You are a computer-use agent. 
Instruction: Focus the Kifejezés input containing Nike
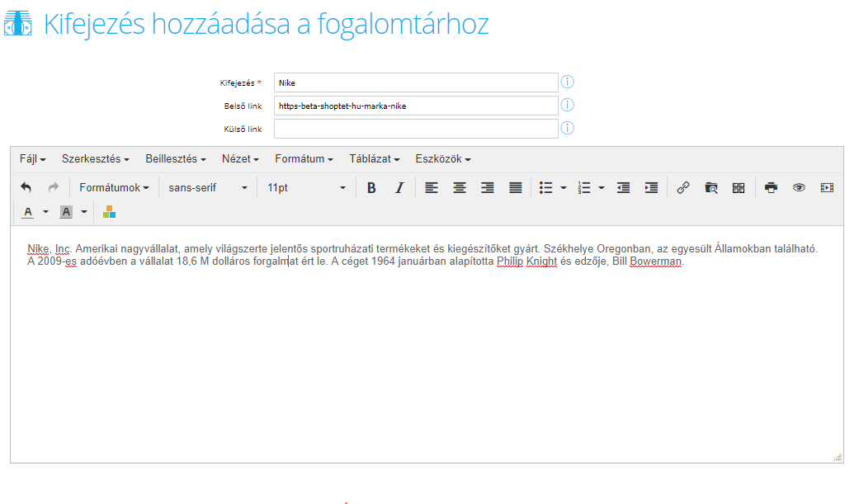click(416, 82)
